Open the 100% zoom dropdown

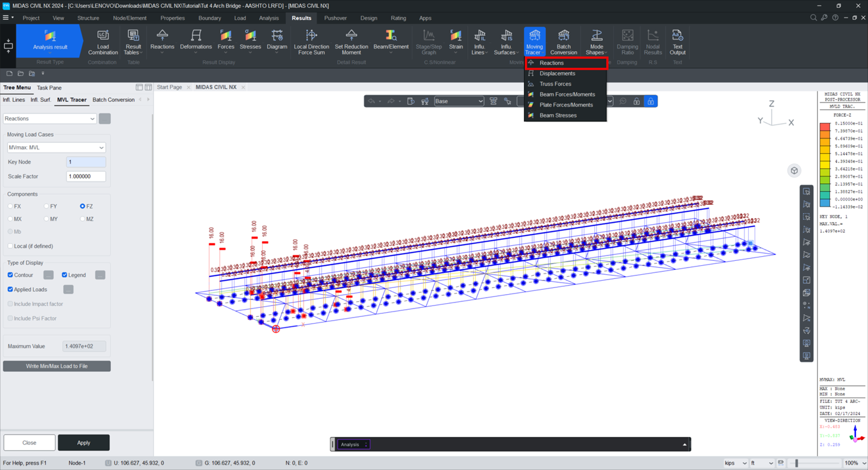[855, 463]
